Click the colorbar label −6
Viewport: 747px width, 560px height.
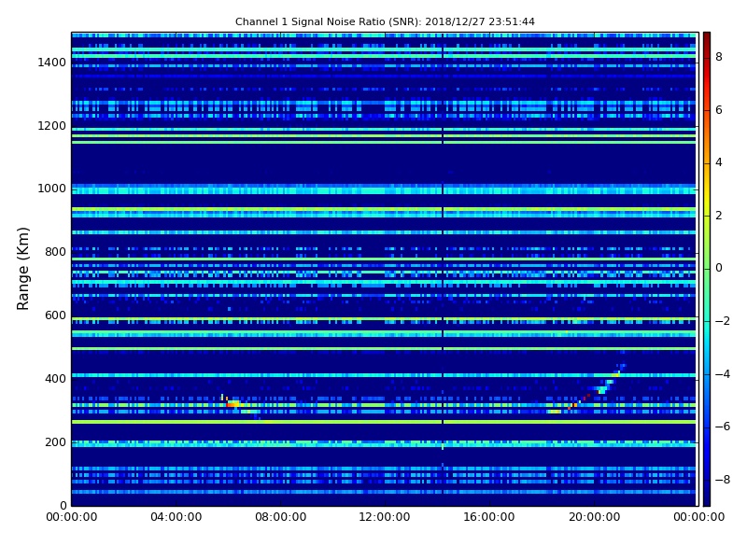click(x=722, y=427)
